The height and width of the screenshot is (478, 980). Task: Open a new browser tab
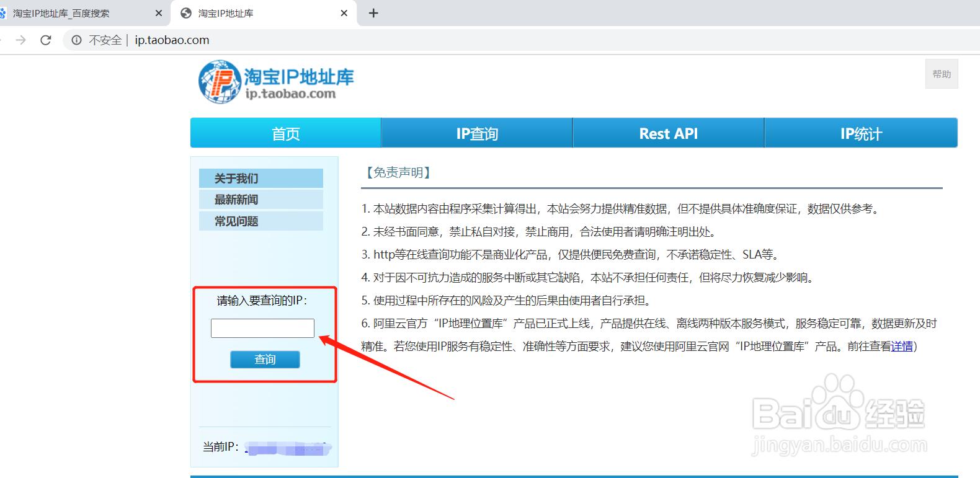[x=373, y=13]
